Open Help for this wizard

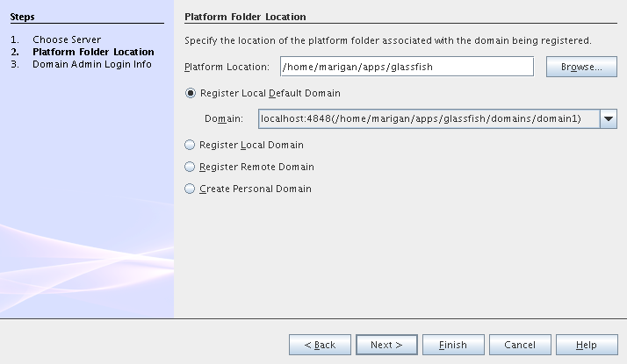[587, 345]
